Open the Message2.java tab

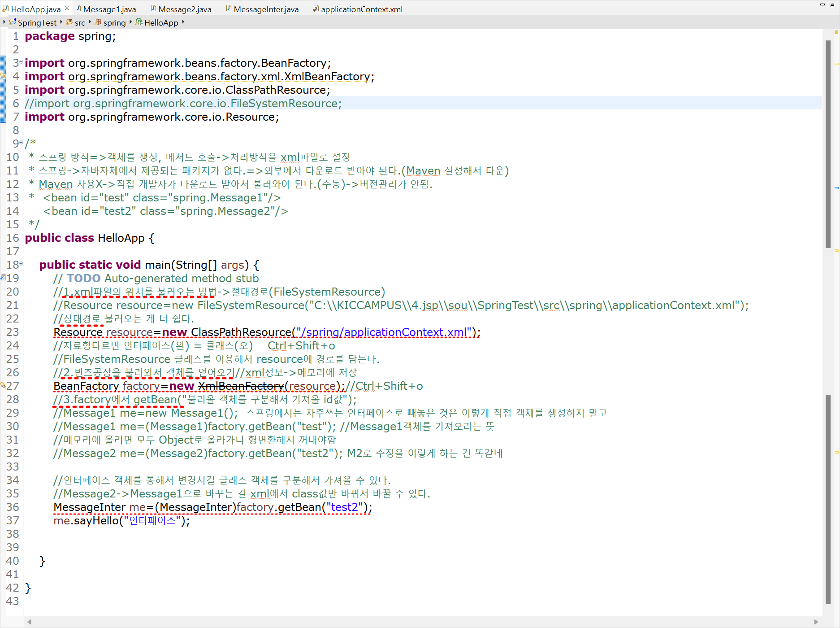coord(181,9)
